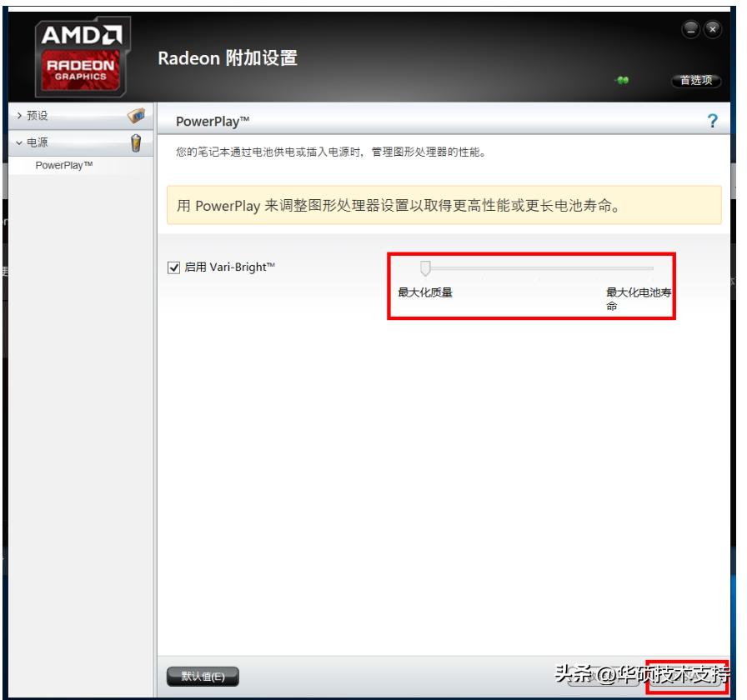Screen dimensions: 747x700
Task: Click the Vari-Bright slider handle
Action: click(425, 268)
